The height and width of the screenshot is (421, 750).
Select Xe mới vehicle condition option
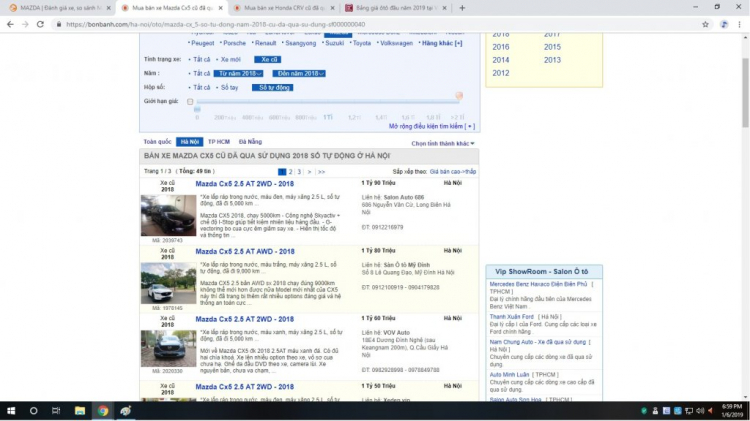coord(231,59)
